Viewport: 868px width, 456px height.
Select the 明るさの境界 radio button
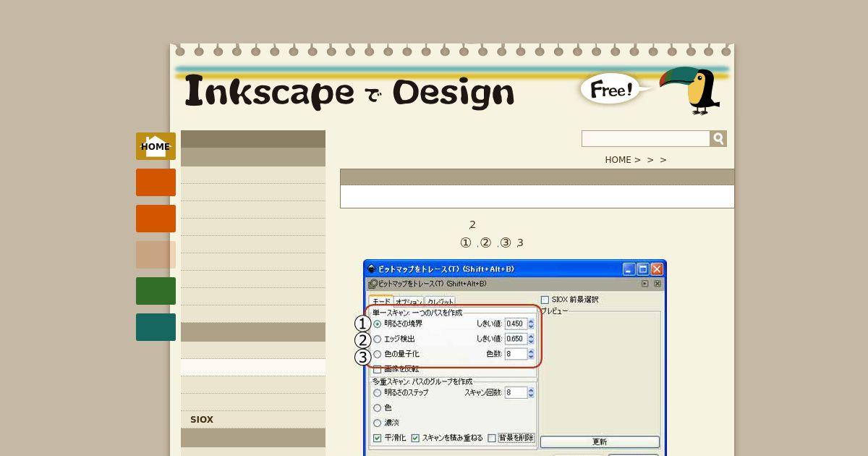tap(377, 324)
